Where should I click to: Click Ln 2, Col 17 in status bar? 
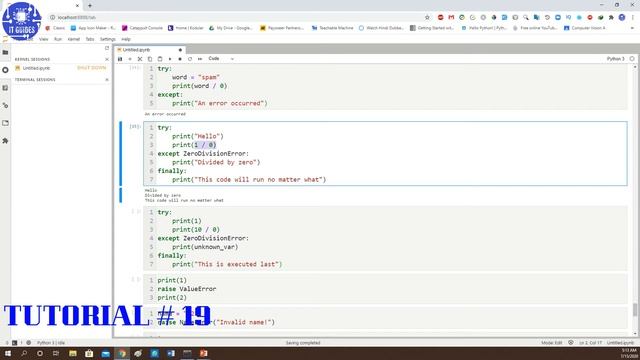coord(590,343)
